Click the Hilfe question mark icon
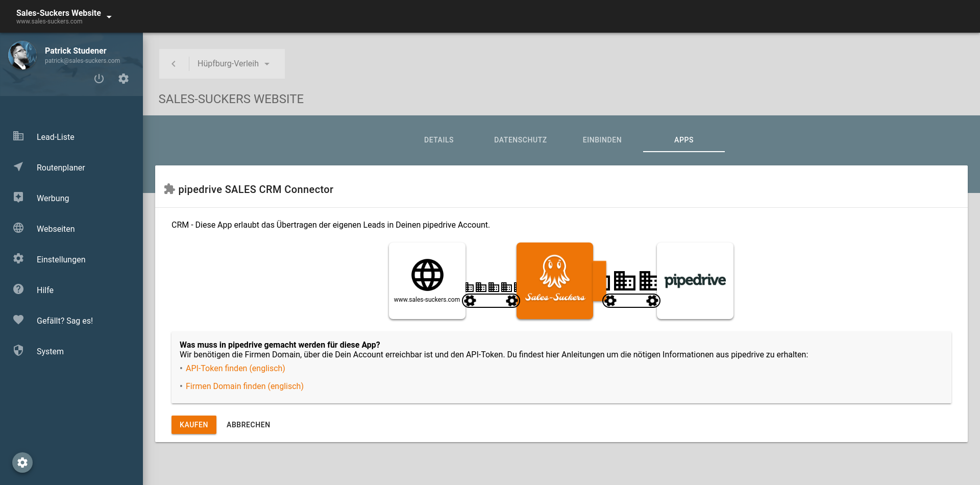980x485 pixels. [x=18, y=289]
